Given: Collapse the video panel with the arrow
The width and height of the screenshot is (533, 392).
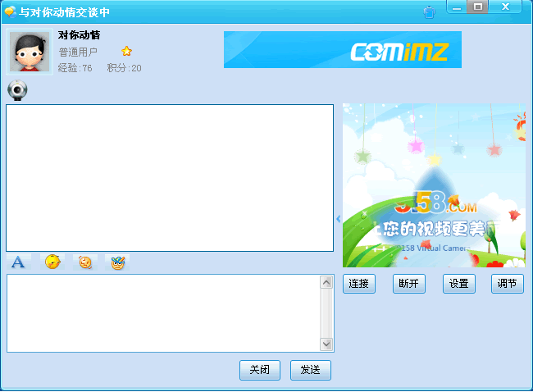Looking at the screenshot, I should pos(338,219).
